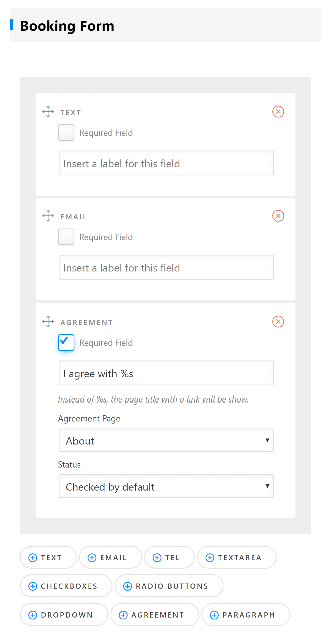Add a Checkboxes field
The width and height of the screenshot is (330, 644).
[x=66, y=586]
